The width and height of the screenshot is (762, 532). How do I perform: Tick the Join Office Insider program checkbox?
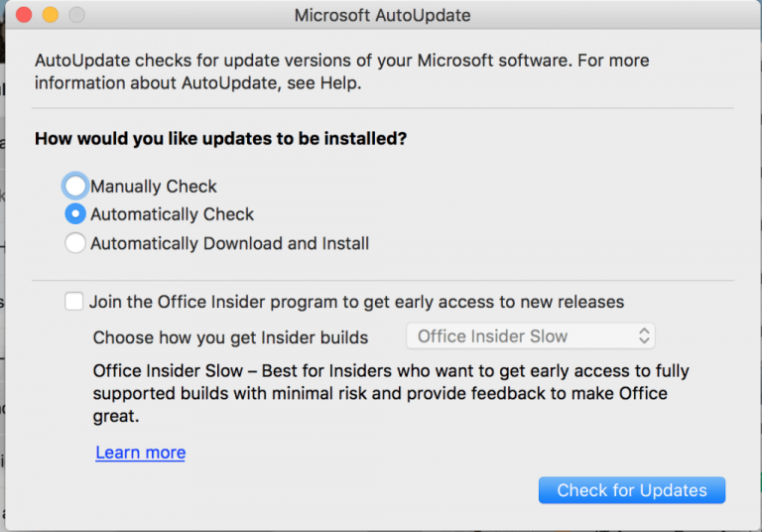(74, 302)
